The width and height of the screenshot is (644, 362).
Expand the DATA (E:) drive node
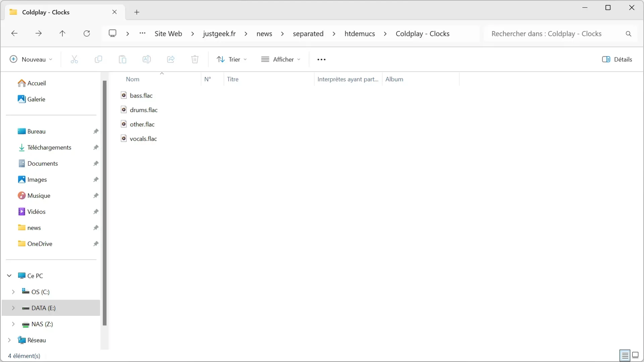pyautogui.click(x=13, y=308)
